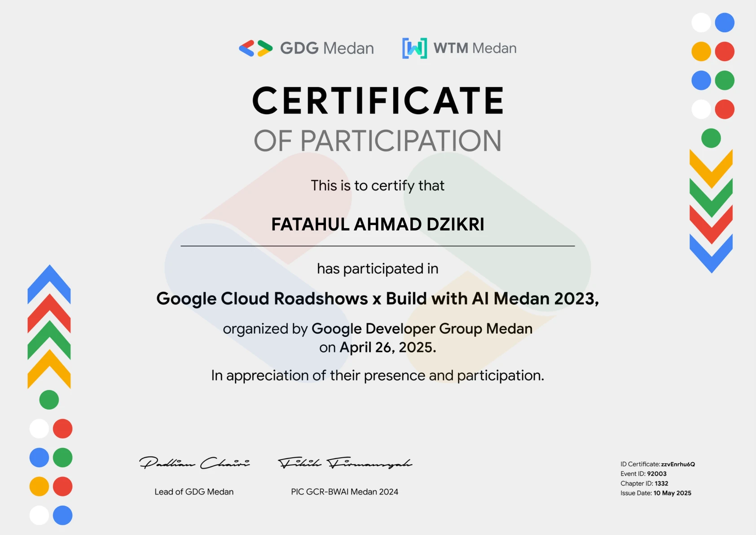Click the event title "Google Cloud Roadshows x Build with AI Medan 2023"
The image size is (756, 535).
[378, 299]
